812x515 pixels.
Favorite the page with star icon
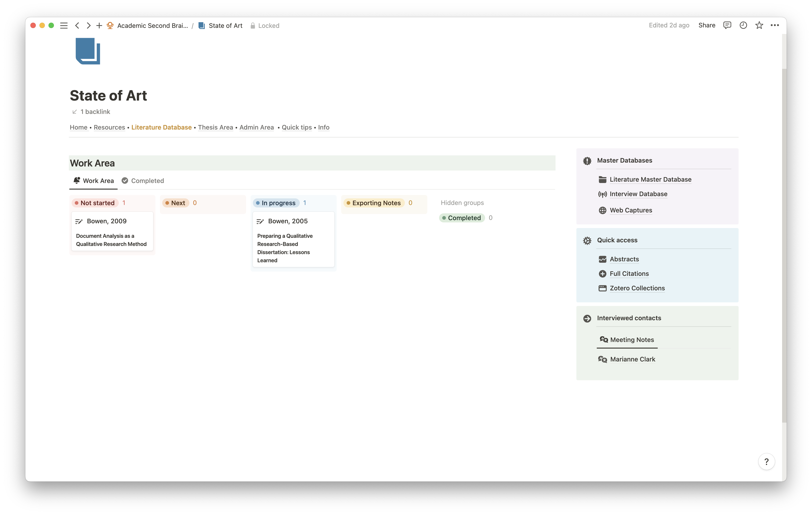click(759, 25)
